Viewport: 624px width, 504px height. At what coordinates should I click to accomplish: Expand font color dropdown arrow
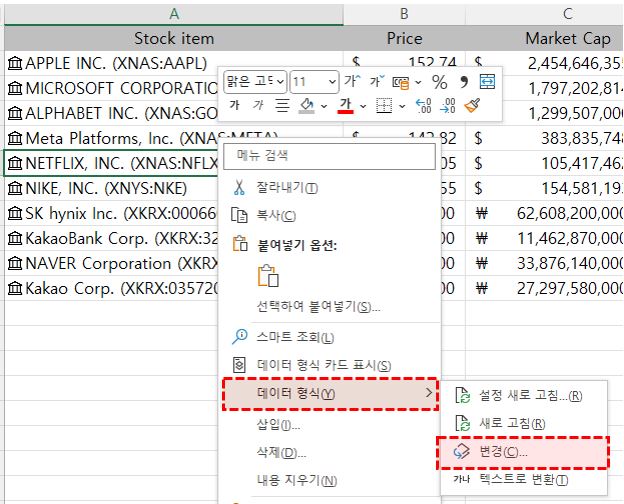(363, 106)
